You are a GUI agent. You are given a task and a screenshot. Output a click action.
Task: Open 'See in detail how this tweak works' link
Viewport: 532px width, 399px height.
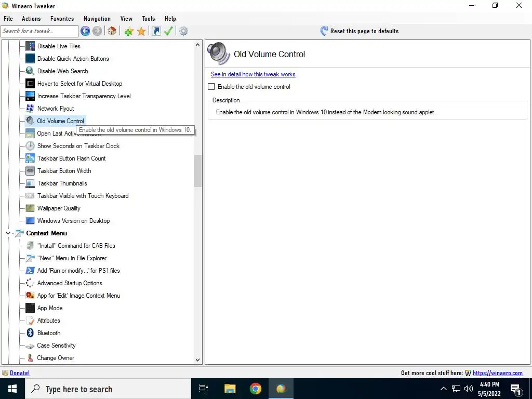click(x=253, y=74)
